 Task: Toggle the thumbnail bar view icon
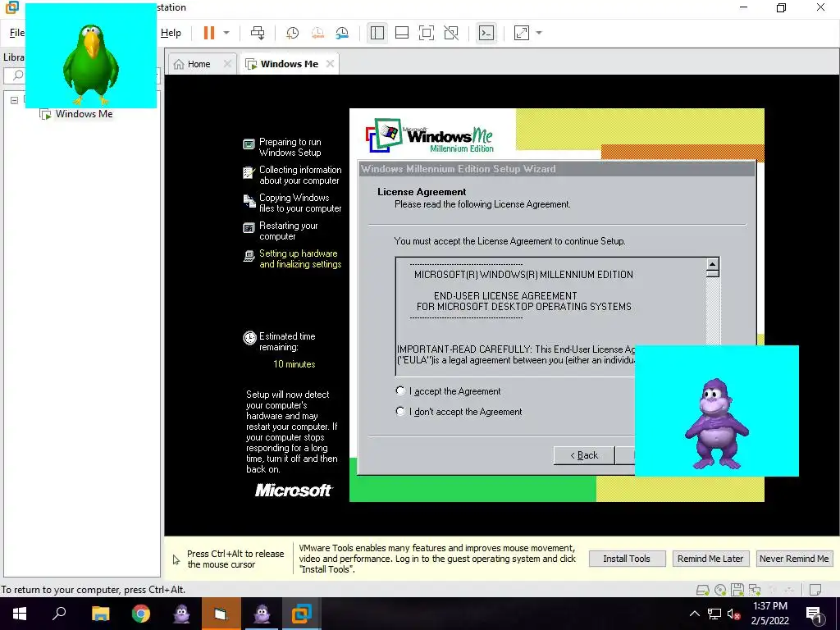click(x=402, y=33)
